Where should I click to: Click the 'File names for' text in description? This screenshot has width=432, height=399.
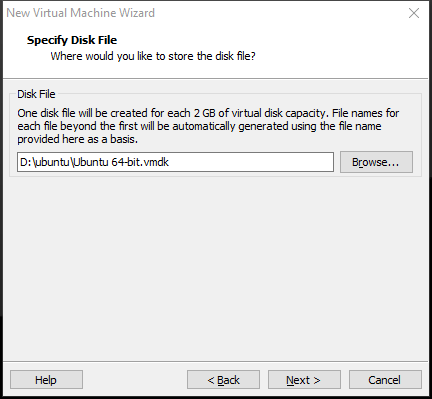click(x=366, y=113)
